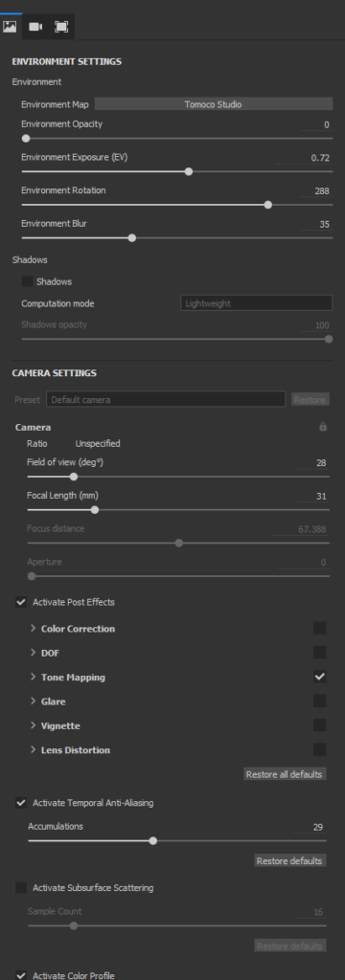This screenshot has width=345, height=980.
Task: Click the Camera section heading
Action: coord(34,428)
